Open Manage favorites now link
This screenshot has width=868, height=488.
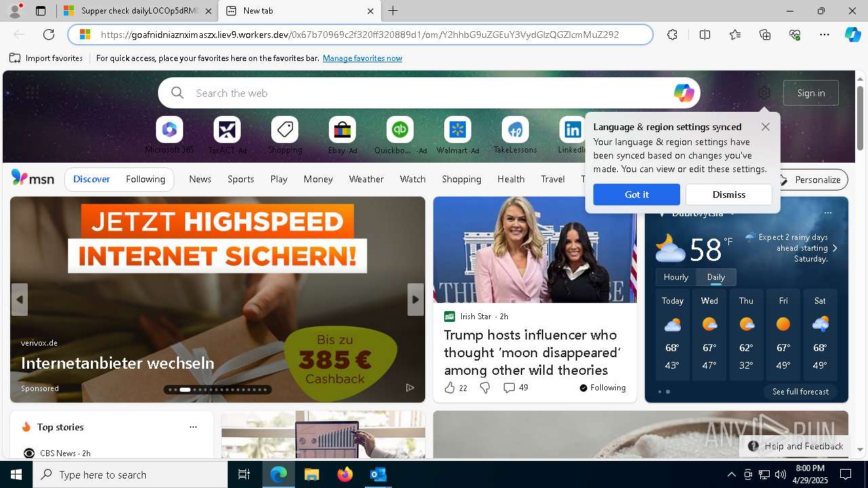pos(362,58)
